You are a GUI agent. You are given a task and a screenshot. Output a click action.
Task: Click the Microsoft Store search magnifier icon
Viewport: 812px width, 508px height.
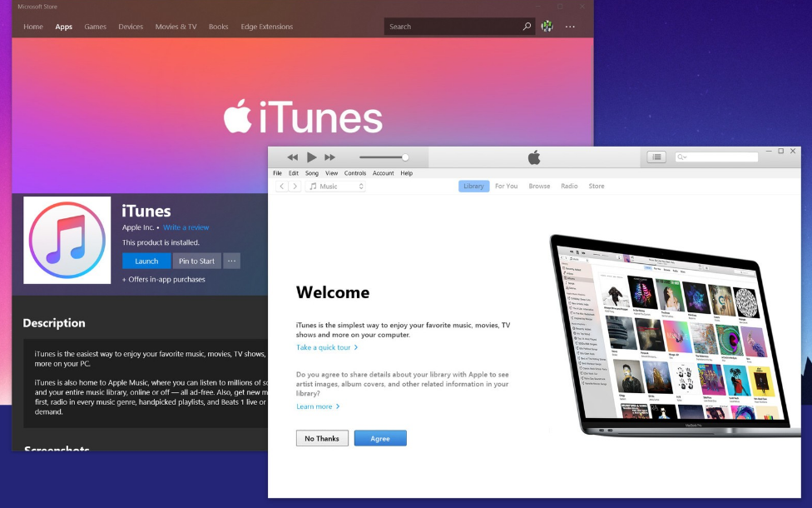tap(527, 27)
